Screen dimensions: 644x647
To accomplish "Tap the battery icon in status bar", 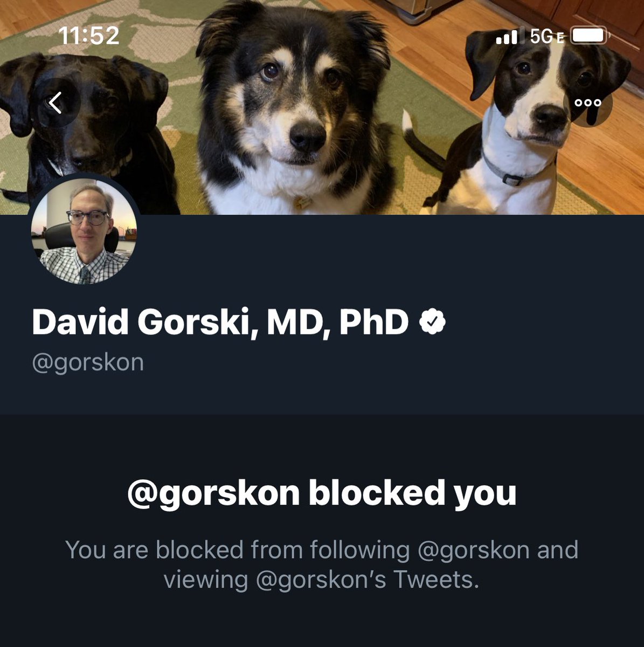I will (590, 36).
